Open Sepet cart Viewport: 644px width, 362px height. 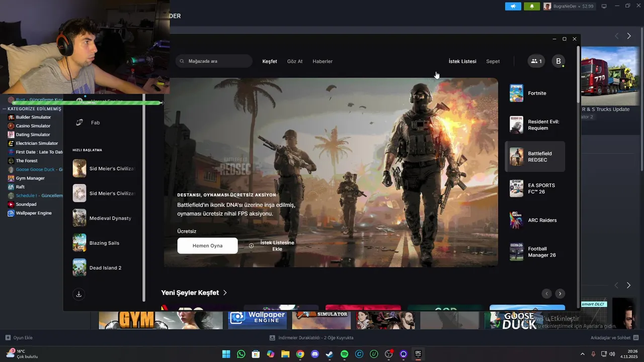tap(493, 61)
